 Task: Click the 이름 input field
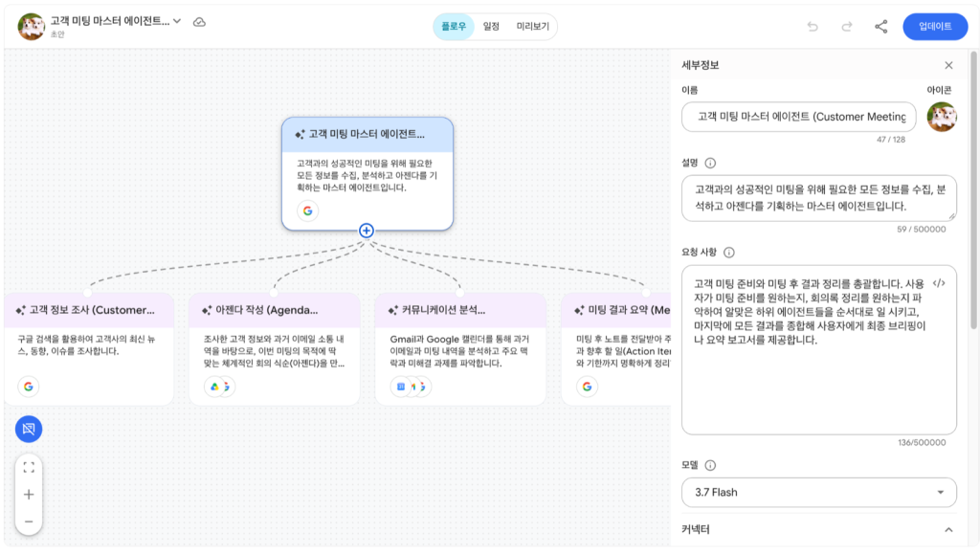tap(799, 117)
